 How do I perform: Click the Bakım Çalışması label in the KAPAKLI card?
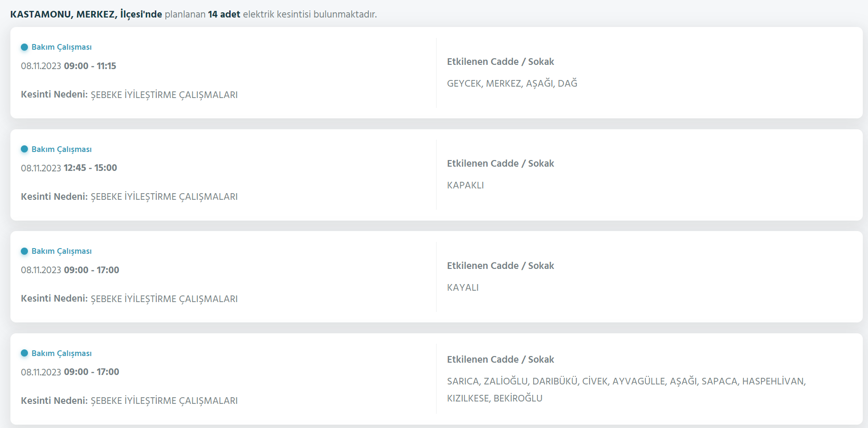coord(62,149)
